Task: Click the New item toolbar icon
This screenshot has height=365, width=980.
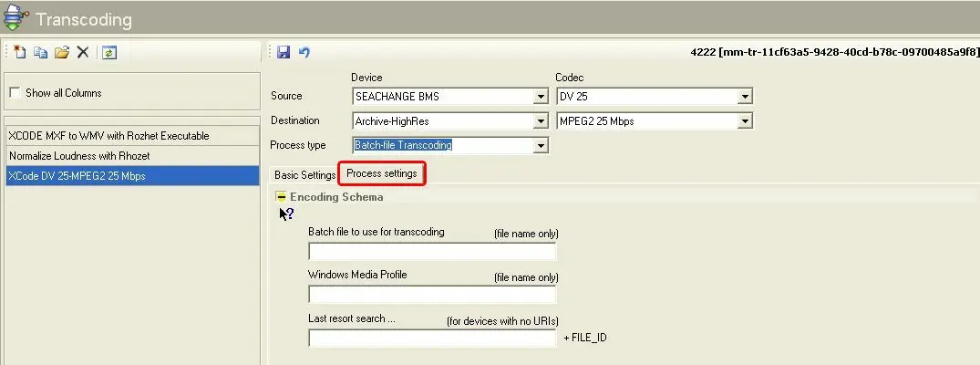Action: point(19,53)
